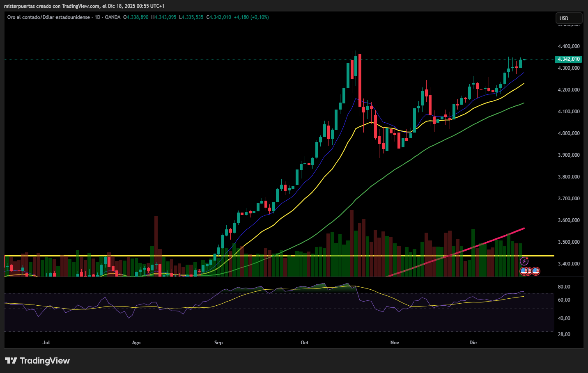
Task: Click the OANDA source label in the legend
Action: pyautogui.click(x=113, y=17)
